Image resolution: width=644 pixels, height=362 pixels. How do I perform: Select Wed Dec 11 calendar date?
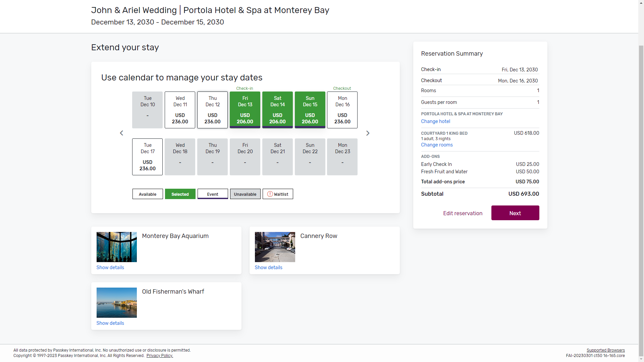pos(180,110)
